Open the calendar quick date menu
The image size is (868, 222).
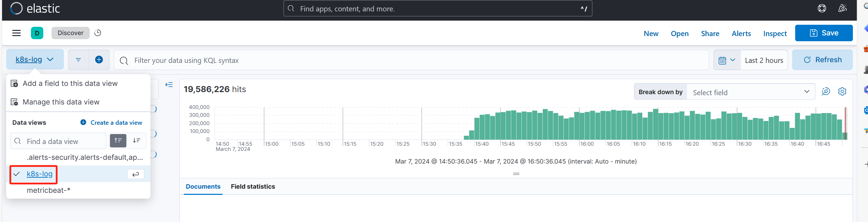727,60
